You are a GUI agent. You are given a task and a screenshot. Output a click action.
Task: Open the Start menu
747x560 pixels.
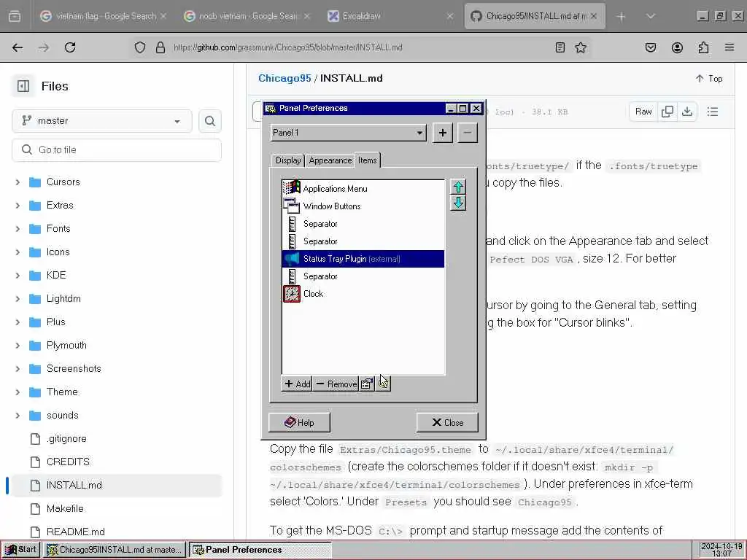coord(21,550)
